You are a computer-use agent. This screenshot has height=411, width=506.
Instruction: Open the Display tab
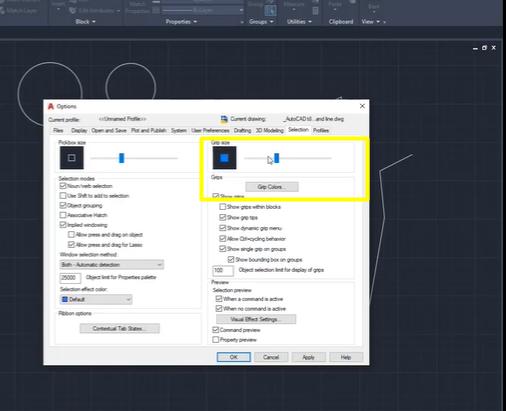[x=79, y=130]
